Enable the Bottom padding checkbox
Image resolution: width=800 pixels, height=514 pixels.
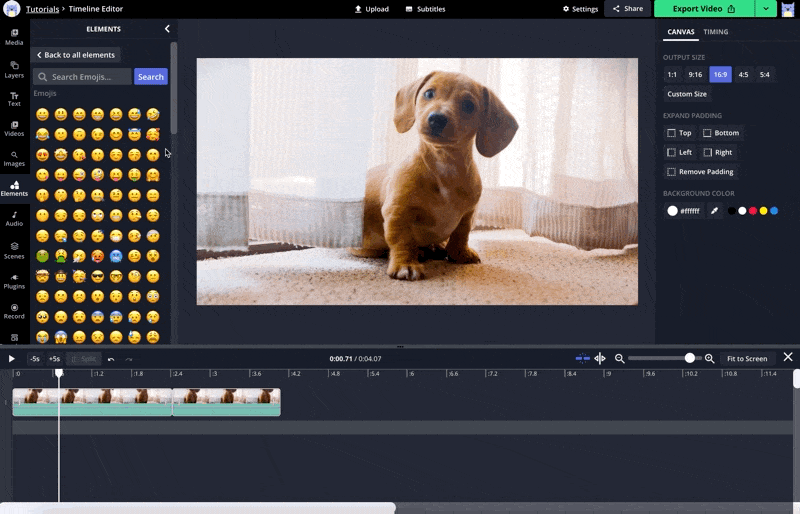(707, 133)
